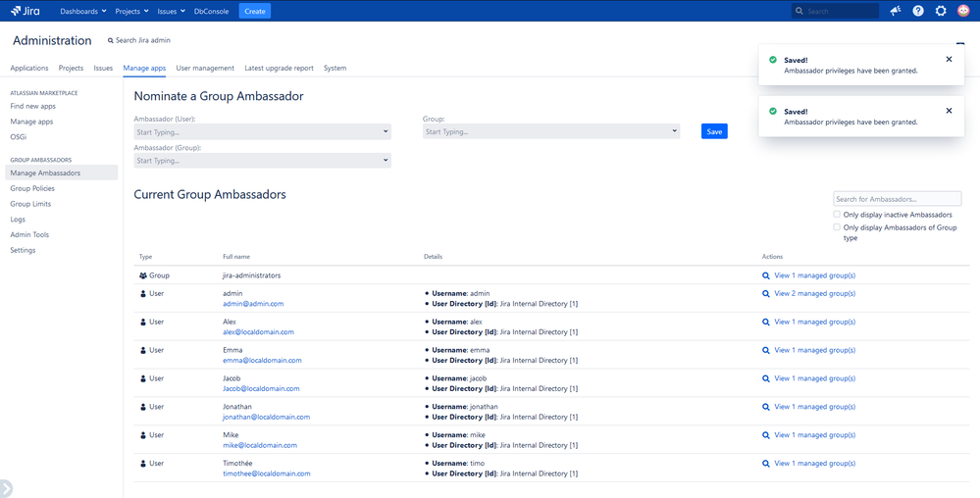Click the magnifier icon in the Emma row
Screen dimensions: 980x498
tap(765, 351)
